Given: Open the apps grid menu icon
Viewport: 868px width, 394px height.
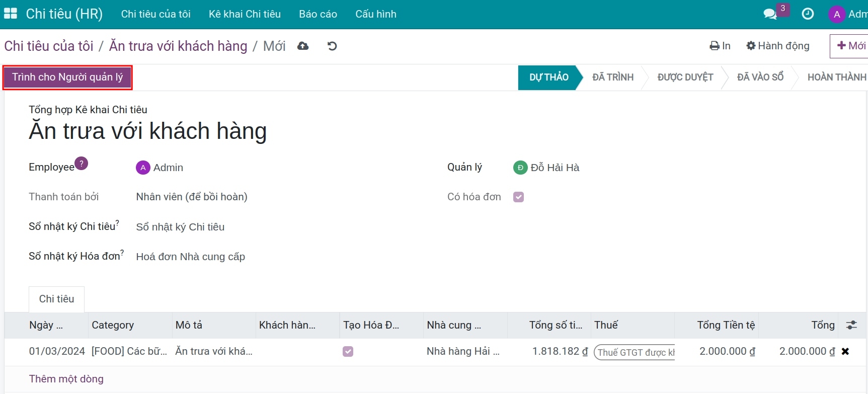Looking at the screenshot, I should click(x=11, y=14).
